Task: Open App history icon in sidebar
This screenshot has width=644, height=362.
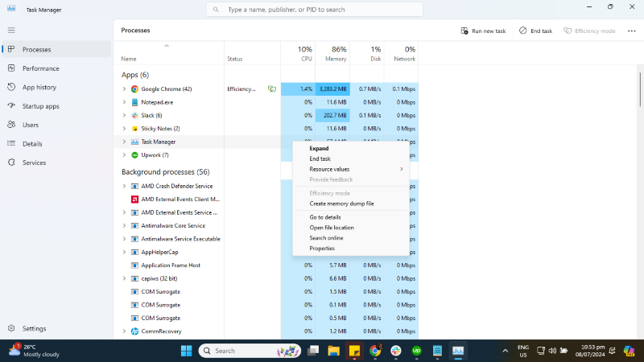Action: [11, 87]
